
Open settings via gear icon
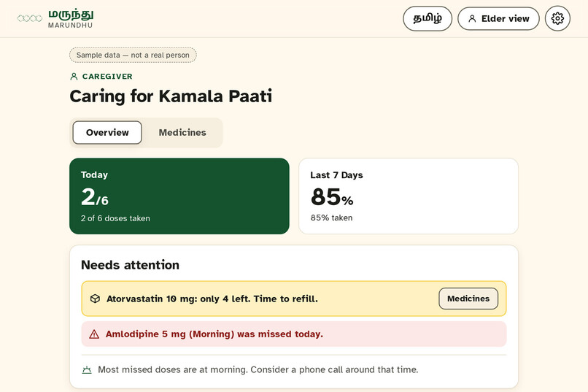[x=557, y=18]
